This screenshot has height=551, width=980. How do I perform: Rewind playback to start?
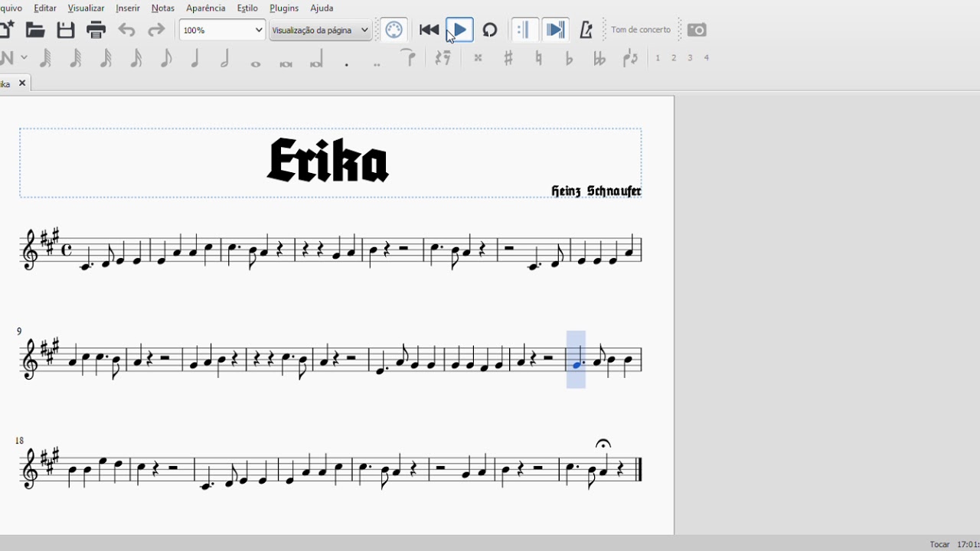(429, 30)
